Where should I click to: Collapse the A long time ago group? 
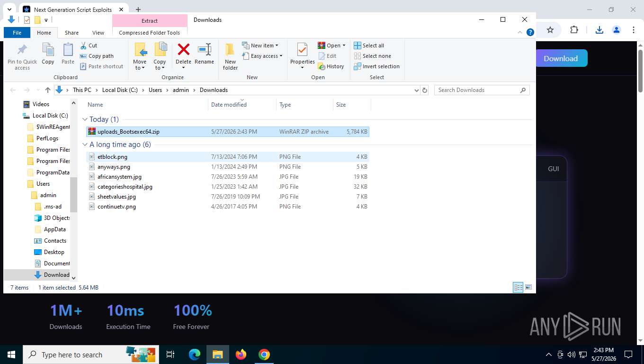[85, 145]
